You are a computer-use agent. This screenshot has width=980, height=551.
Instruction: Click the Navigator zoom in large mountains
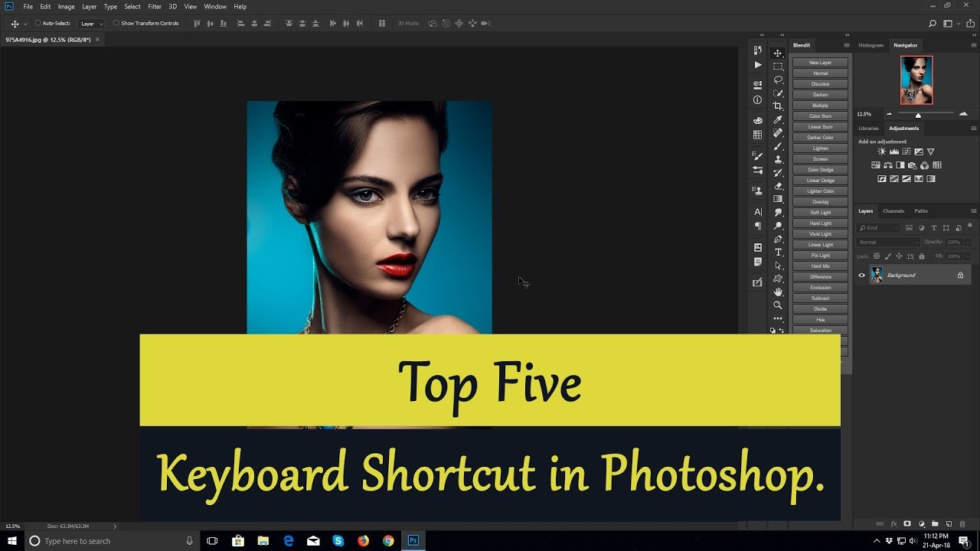pos(963,114)
